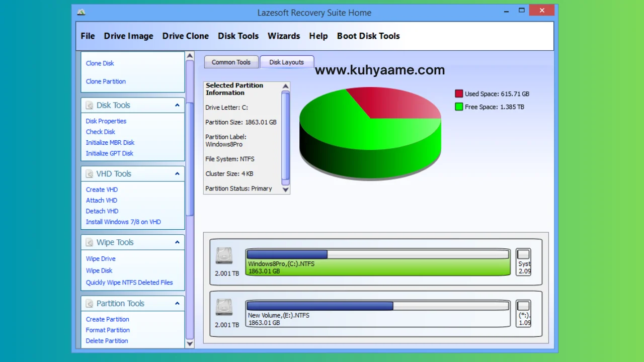The height and width of the screenshot is (362, 644).
Task: Click Wipe Disk
Action: [99, 270]
